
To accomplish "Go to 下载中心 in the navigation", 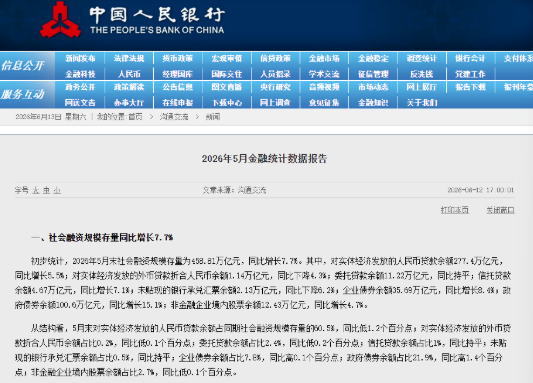I will pos(227,103).
